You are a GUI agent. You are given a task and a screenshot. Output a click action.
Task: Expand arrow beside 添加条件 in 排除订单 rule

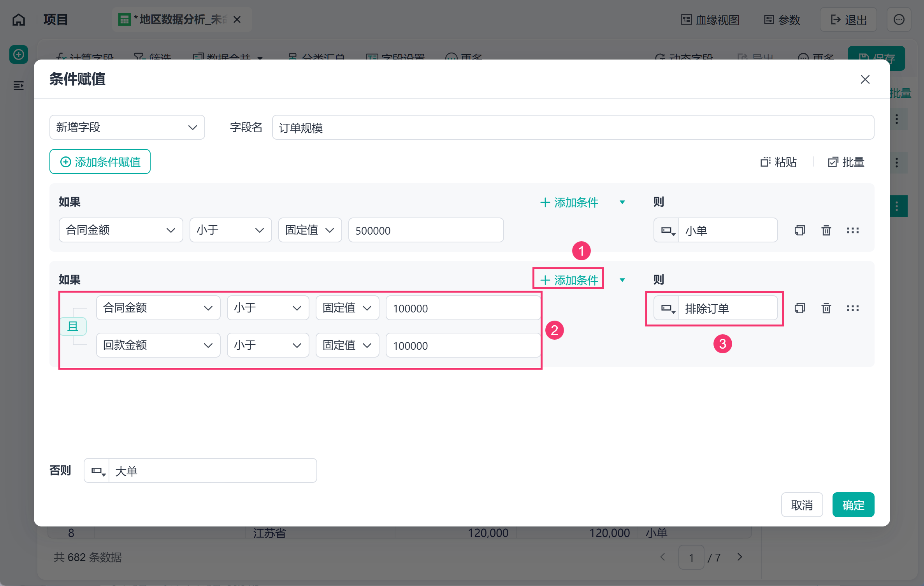622,280
